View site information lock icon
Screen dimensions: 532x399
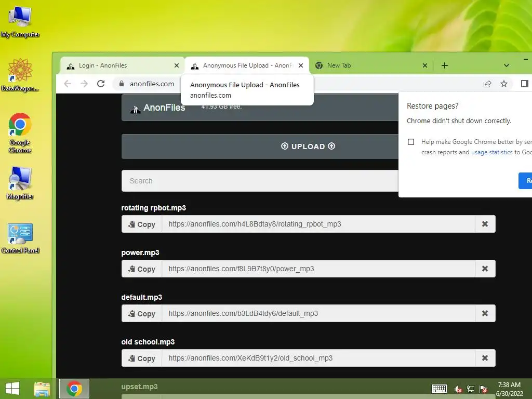122,84
